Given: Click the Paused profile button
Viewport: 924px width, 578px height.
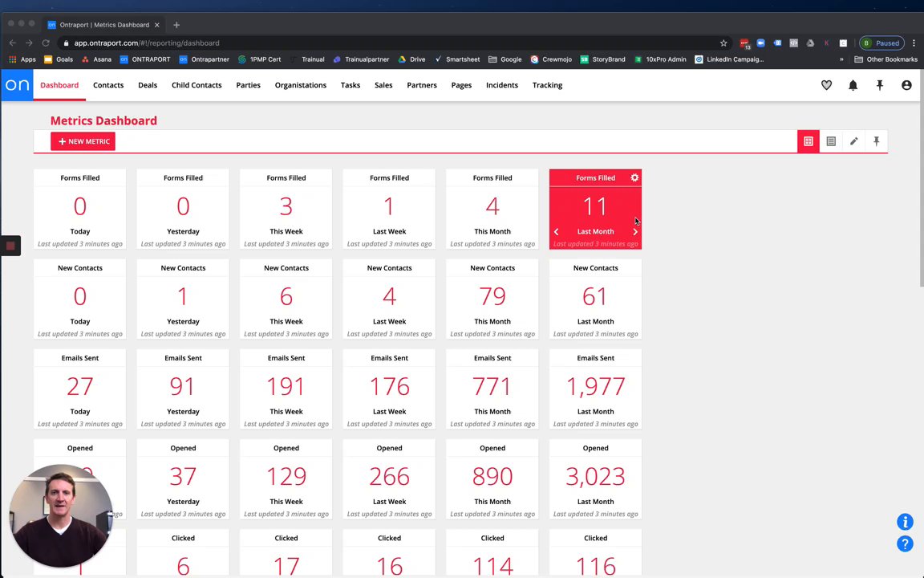Looking at the screenshot, I should (881, 43).
